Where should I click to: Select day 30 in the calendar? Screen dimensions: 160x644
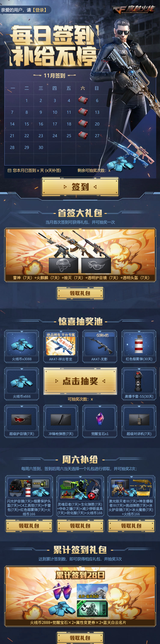pos(41,148)
